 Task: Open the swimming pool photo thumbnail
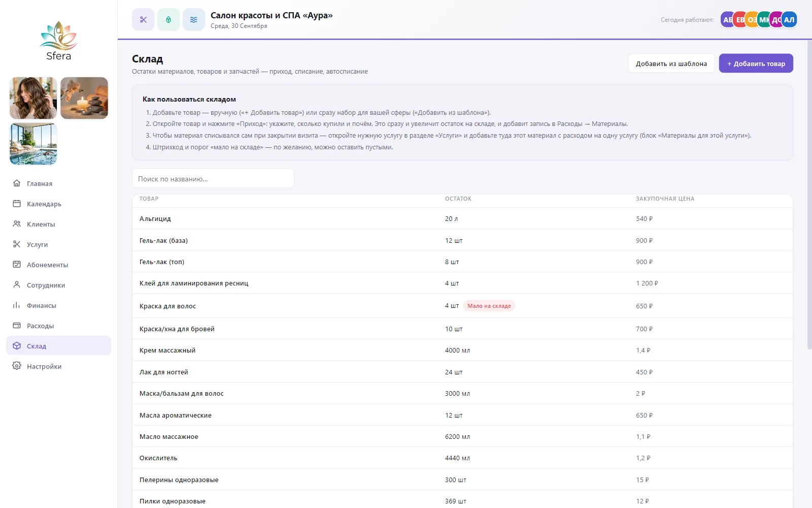pyautogui.click(x=33, y=144)
